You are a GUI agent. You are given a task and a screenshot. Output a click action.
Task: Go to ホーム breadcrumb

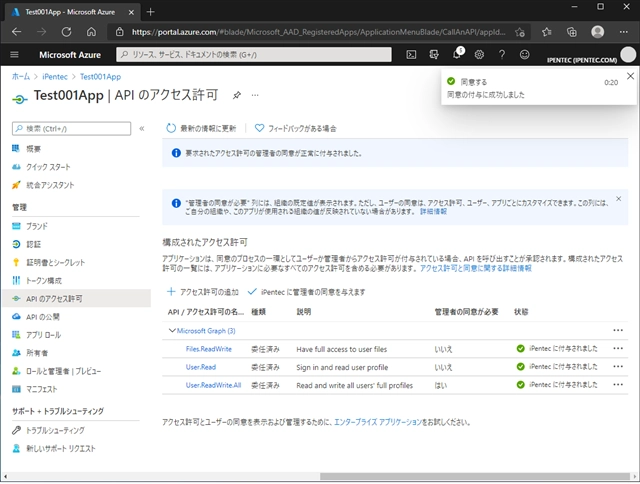pyautogui.click(x=21, y=76)
